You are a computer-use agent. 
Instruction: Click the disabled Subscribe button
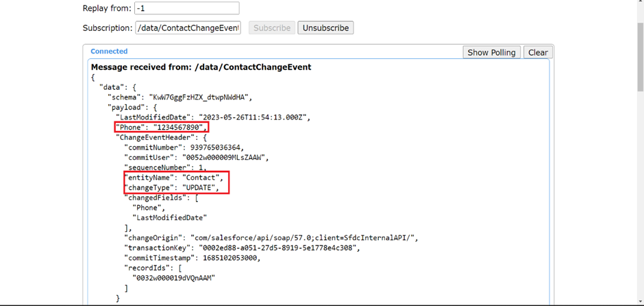click(272, 28)
